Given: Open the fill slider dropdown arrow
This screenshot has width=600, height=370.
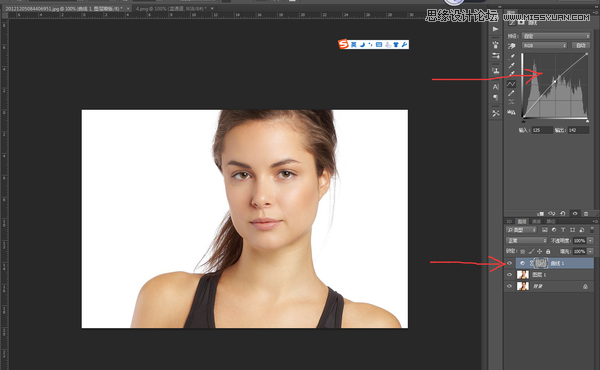Looking at the screenshot, I should coord(590,251).
